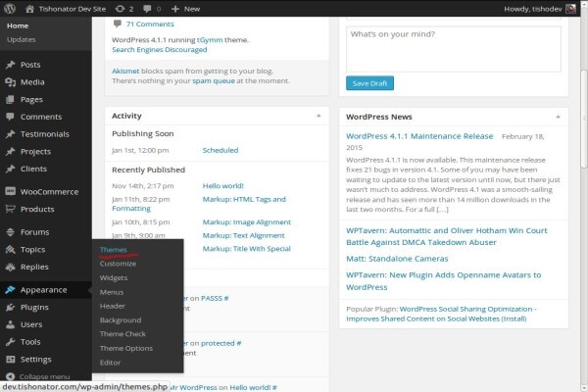The image size is (588, 392).
Task: Click the Collapse menu arrow icon
Action: coord(10,376)
